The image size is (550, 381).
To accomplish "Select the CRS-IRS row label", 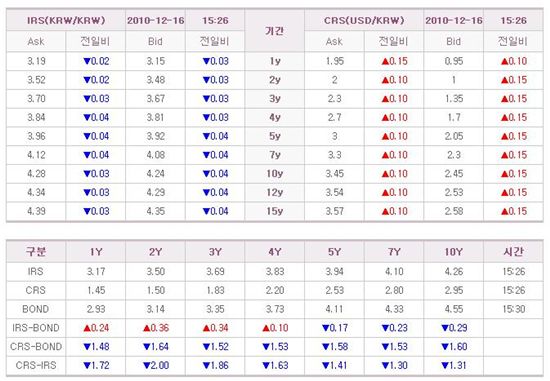I will [x=36, y=365].
